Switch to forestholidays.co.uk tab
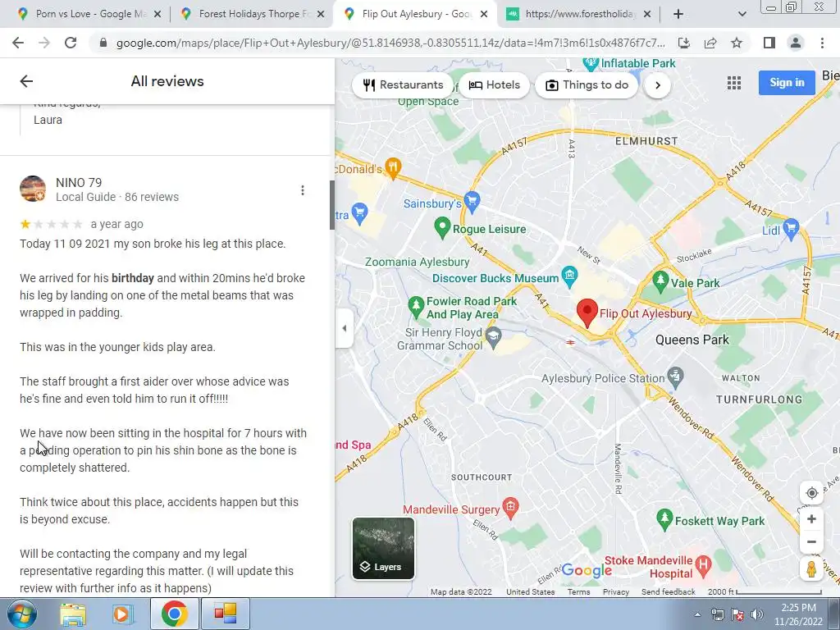Image resolution: width=840 pixels, height=630 pixels. point(578,14)
